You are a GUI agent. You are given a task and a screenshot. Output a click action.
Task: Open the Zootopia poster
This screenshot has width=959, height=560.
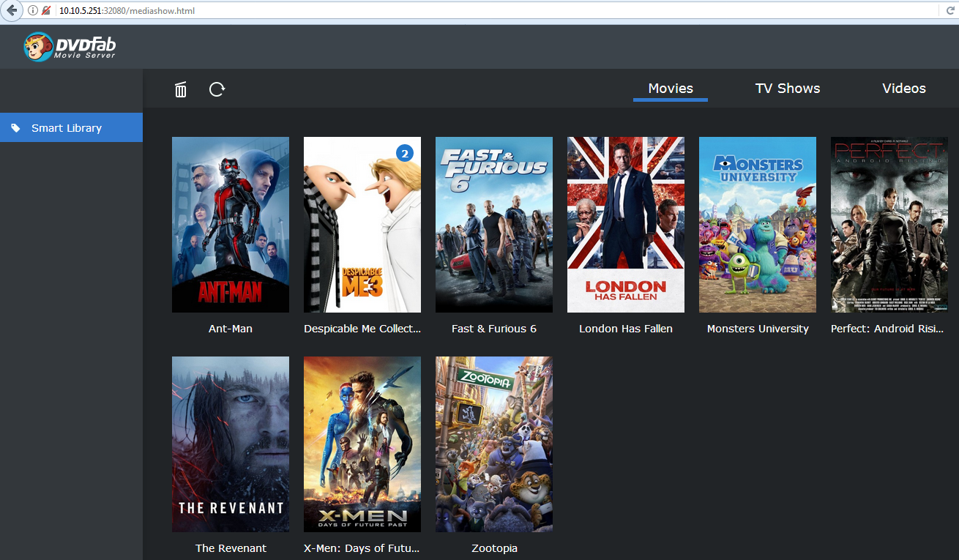494,444
